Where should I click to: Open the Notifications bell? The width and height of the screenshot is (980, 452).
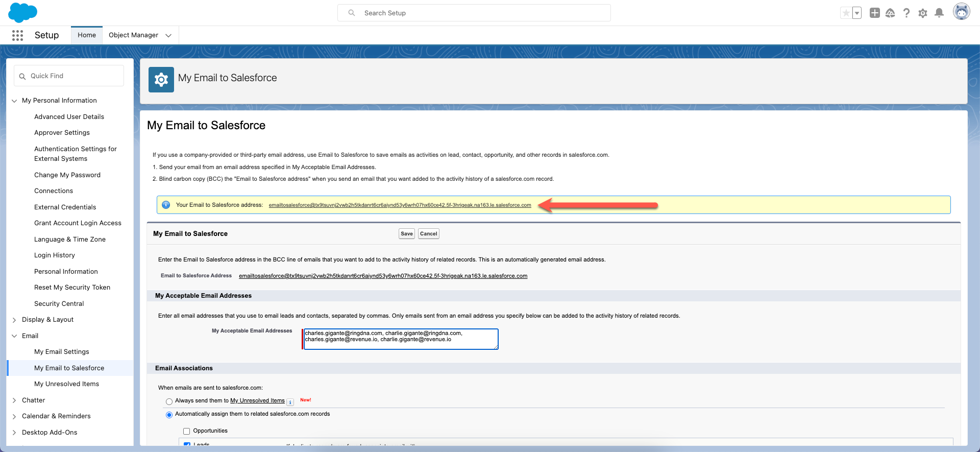939,13
